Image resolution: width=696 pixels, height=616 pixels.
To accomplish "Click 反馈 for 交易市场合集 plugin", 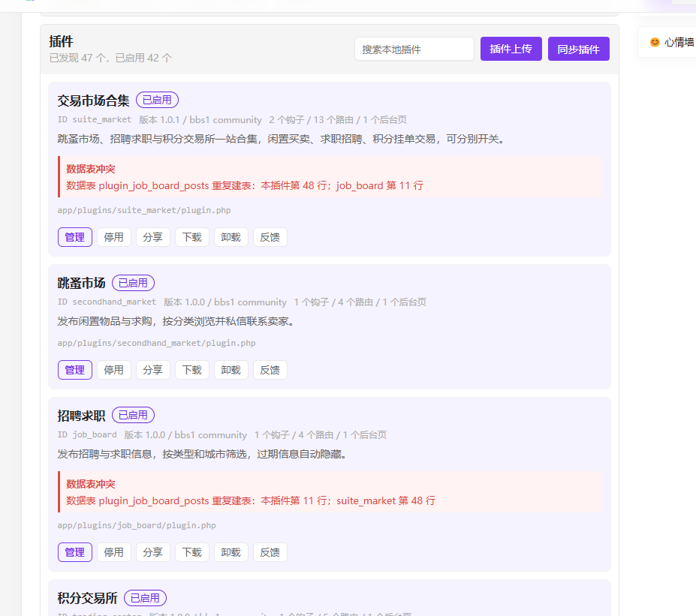I will click(x=270, y=237).
